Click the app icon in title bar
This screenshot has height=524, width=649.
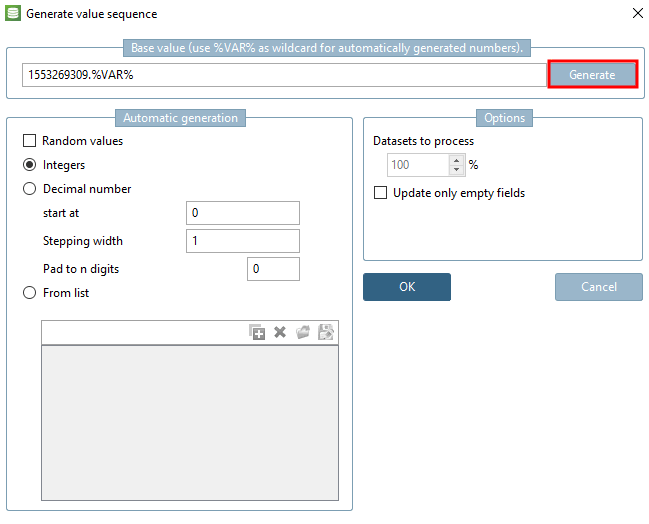tap(13, 14)
